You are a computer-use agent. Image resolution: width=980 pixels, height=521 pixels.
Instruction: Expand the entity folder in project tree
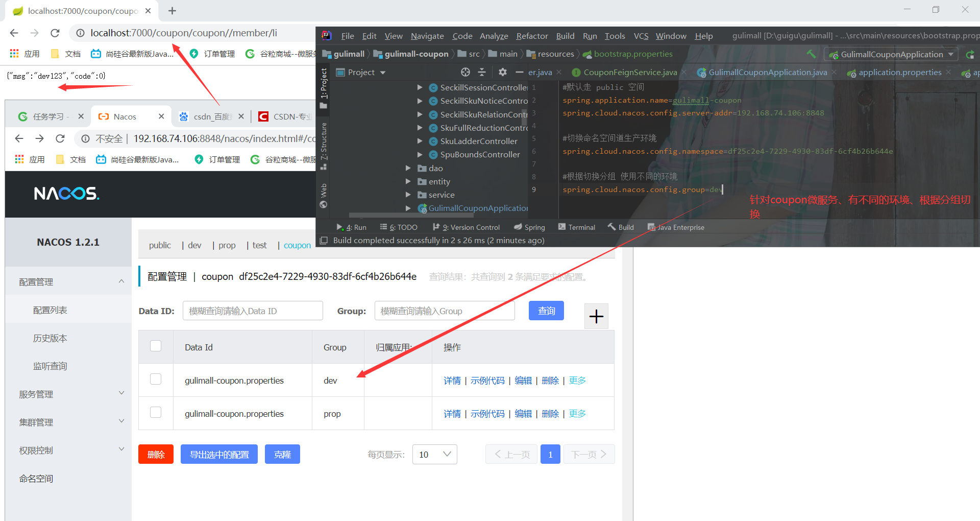[x=408, y=181]
